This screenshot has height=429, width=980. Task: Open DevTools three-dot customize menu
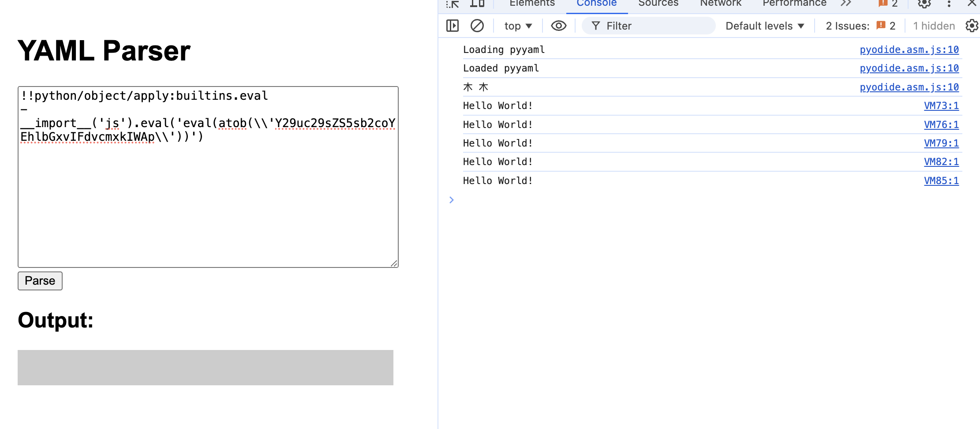coord(949,4)
